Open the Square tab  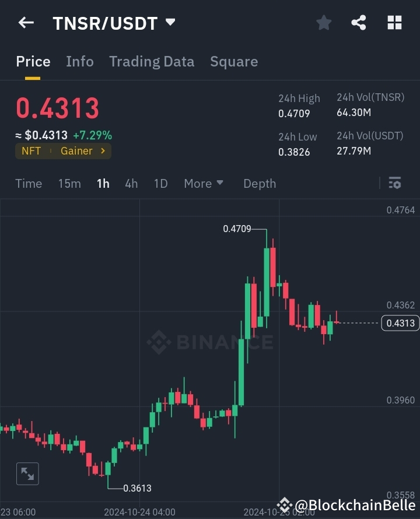click(x=234, y=61)
